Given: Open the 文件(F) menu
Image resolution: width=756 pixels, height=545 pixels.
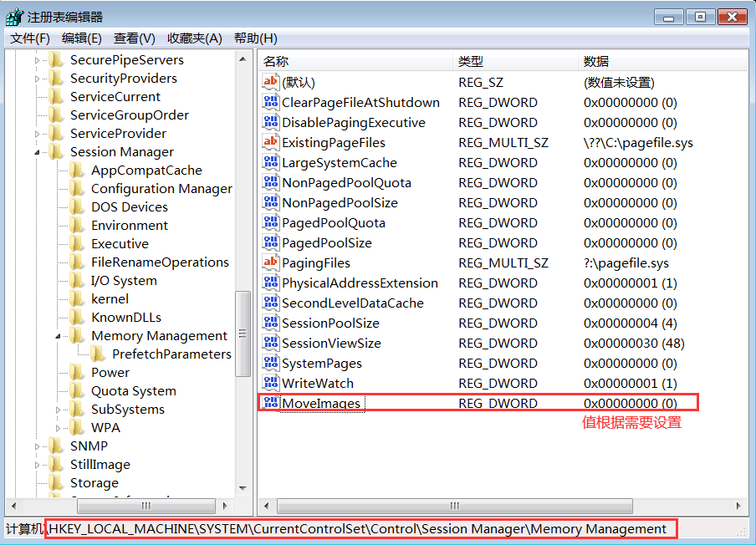Looking at the screenshot, I should point(30,38).
